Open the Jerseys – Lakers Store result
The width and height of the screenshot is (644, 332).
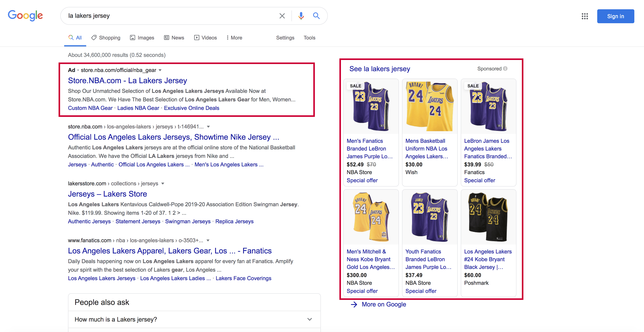pos(107,194)
